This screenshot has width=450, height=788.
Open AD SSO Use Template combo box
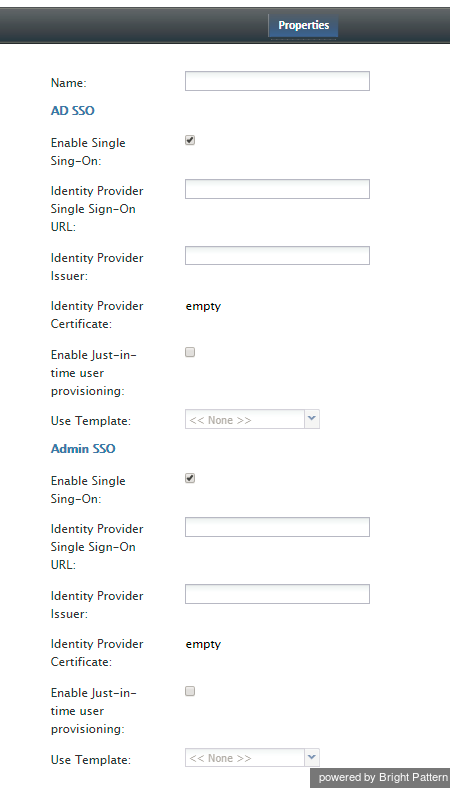(252, 419)
